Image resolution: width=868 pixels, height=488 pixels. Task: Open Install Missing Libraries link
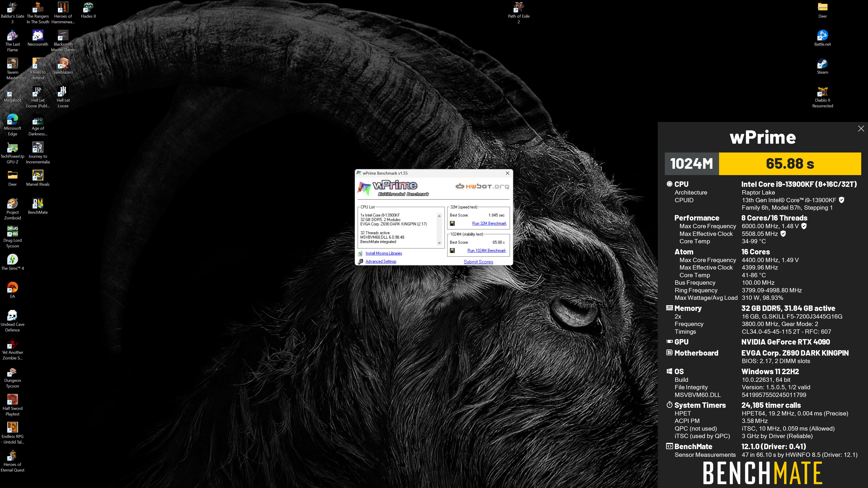(383, 253)
